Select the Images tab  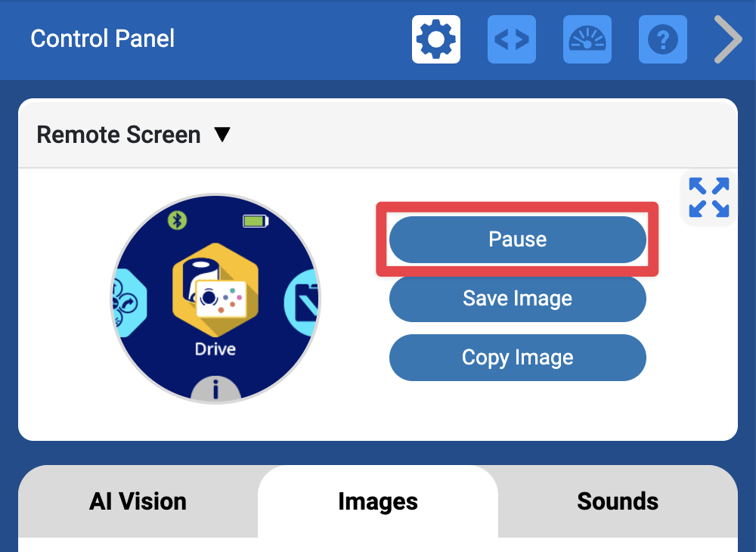(x=378, y=501)
